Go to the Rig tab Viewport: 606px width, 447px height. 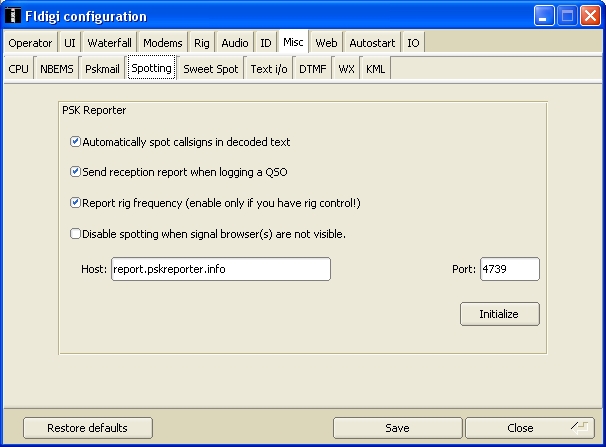(x=202, y=43)
